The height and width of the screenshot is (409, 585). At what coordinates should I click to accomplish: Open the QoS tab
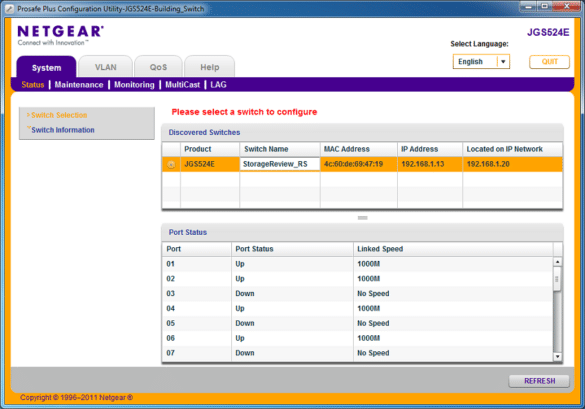point(158,67)
